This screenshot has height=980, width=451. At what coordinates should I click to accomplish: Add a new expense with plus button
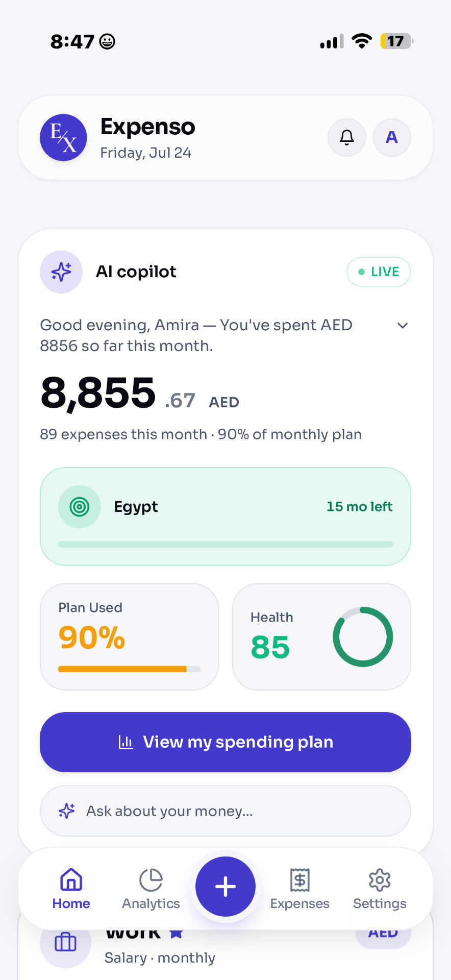[225, 887]
